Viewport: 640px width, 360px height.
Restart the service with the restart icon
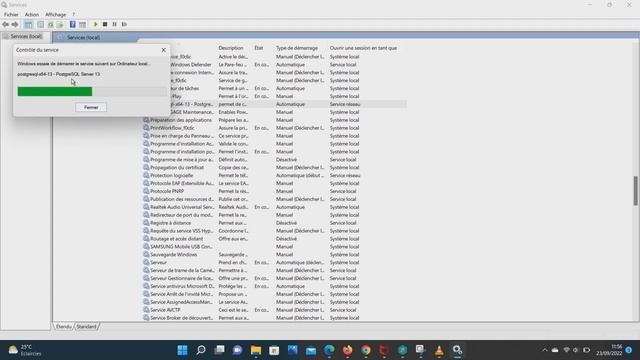coord(124,24)
